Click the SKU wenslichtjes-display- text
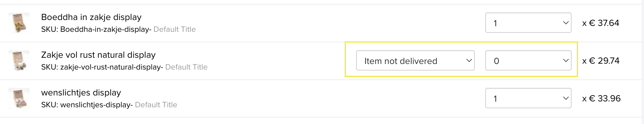This screenshot has height=124, width=644. [87, 105]
